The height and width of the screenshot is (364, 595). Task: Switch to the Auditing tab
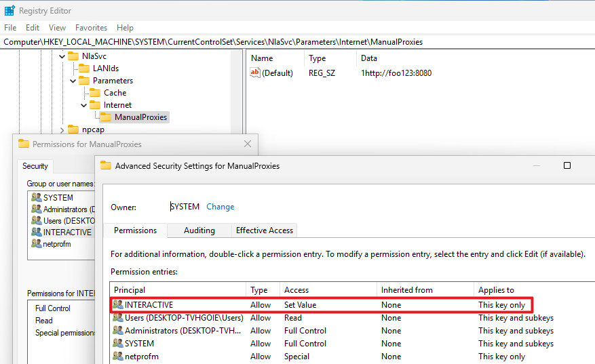(x=199, y=230)
